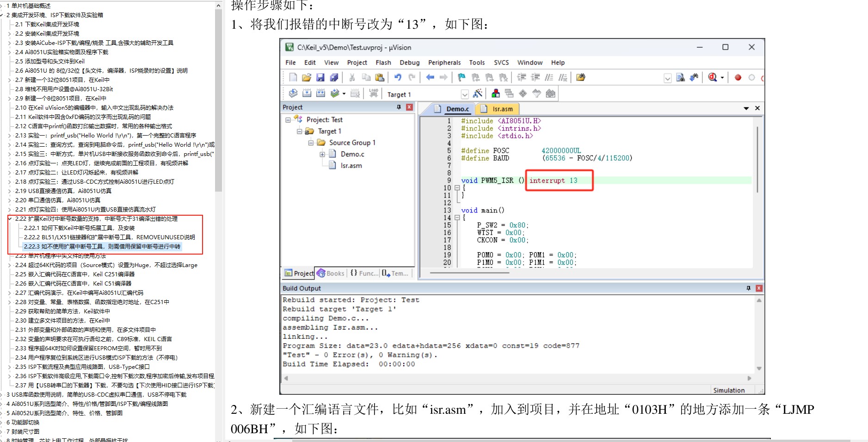Screen dimensions: 868x442
Task: Collapse the Source Group 1 tree node
Action: coord(311,143)
